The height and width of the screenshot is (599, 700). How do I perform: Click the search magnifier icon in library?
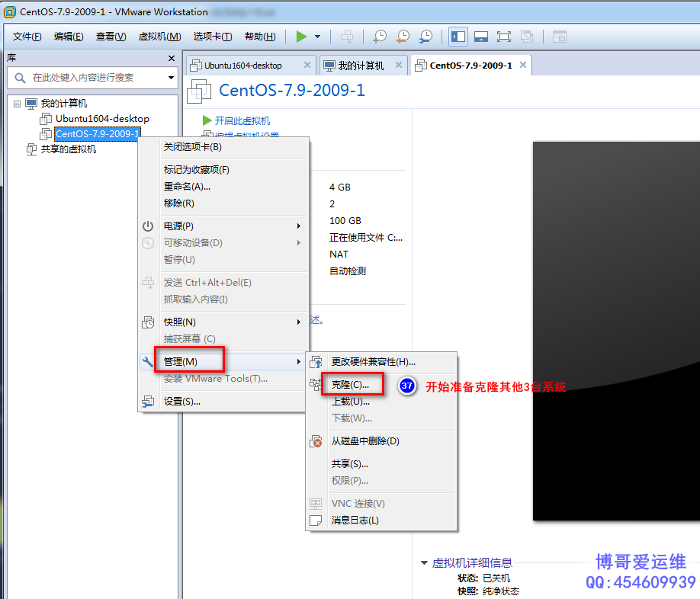[20, 78]
